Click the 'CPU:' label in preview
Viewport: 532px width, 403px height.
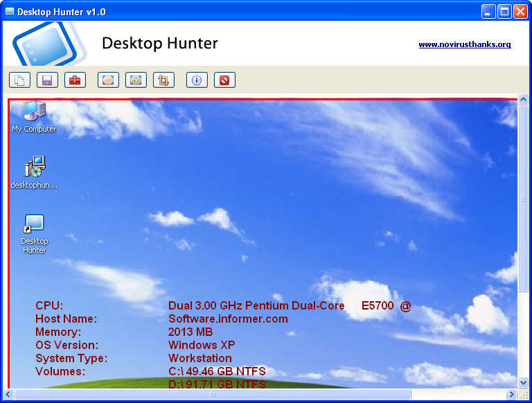[49, 305]
